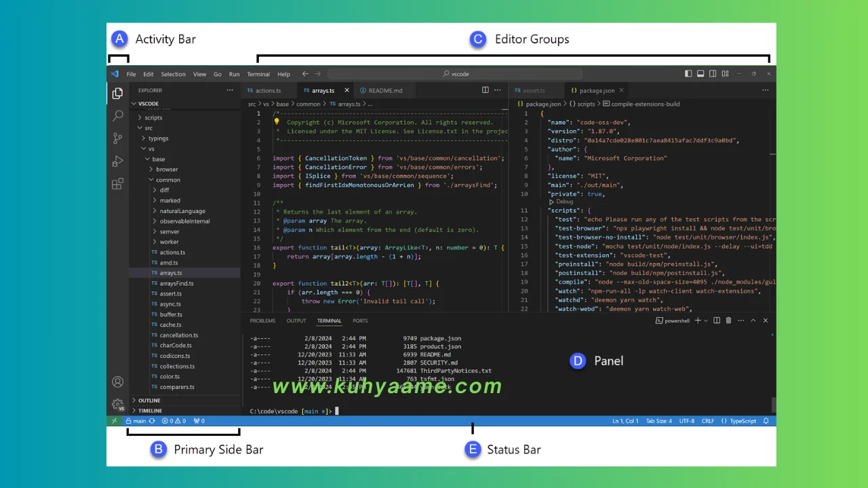
Task: Click the Ln 1, Col 1 indicator
Action: (x=625, y=421)
